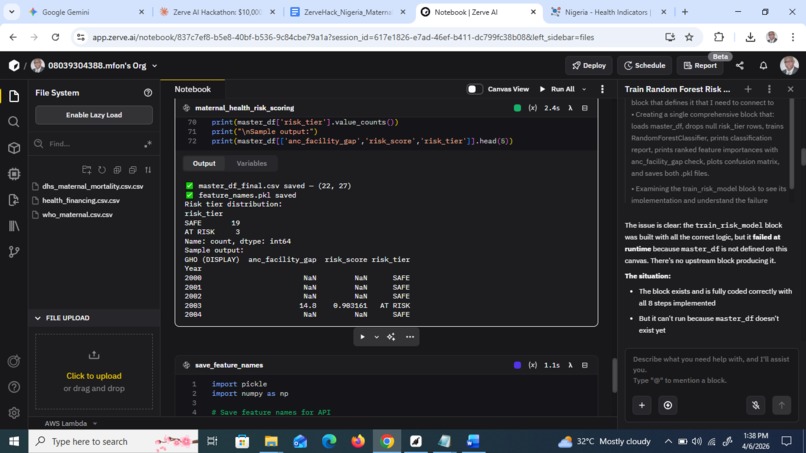The width and height of the screenshot is (806, 453).
Task: Click the share icon in top bar
Action: pyautogui.click(x=739, y=66)
